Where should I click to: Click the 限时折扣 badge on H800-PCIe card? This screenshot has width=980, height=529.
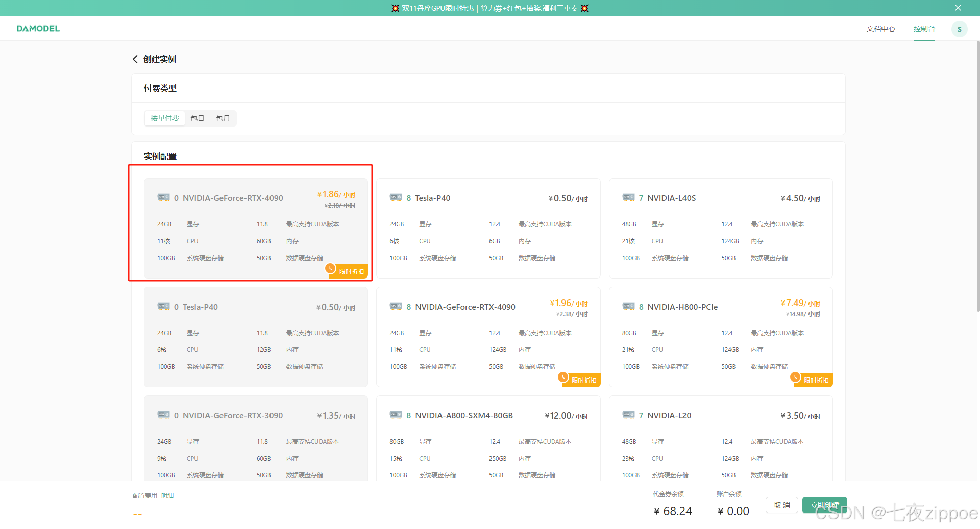[812, 380]
